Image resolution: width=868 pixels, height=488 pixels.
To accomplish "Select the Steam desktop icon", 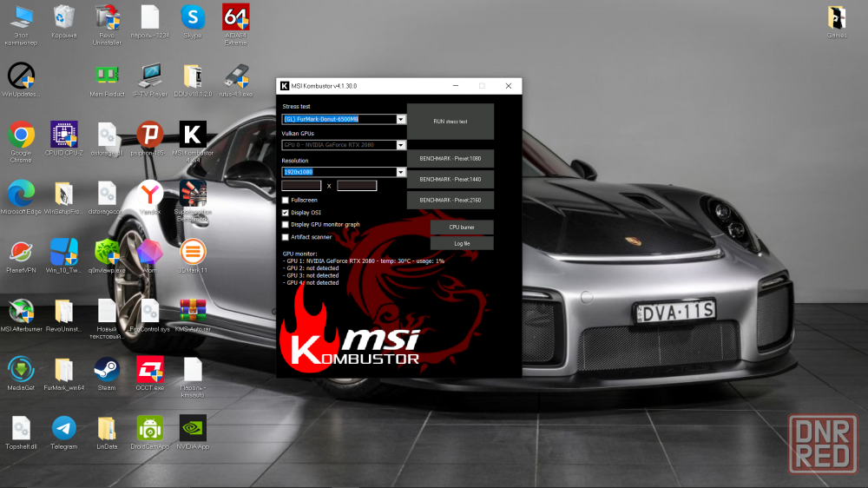I will click(107, 369).
